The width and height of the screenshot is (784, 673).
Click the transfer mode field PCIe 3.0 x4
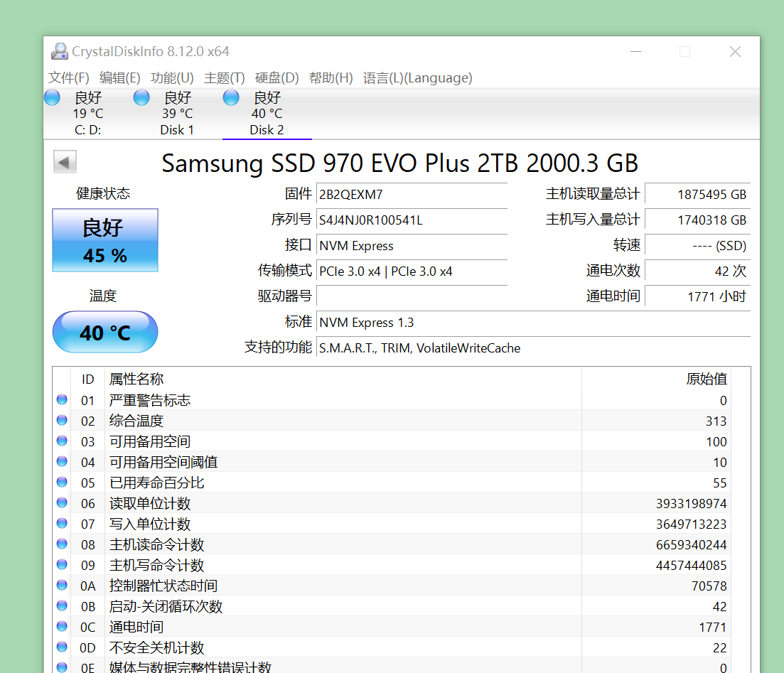pos(412,271)
